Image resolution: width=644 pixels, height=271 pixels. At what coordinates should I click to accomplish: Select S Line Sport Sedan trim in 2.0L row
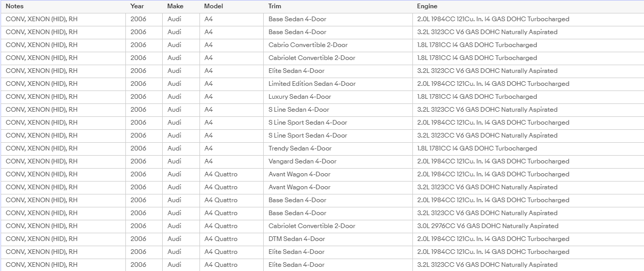pyautogui.click(x=338, y=123)
